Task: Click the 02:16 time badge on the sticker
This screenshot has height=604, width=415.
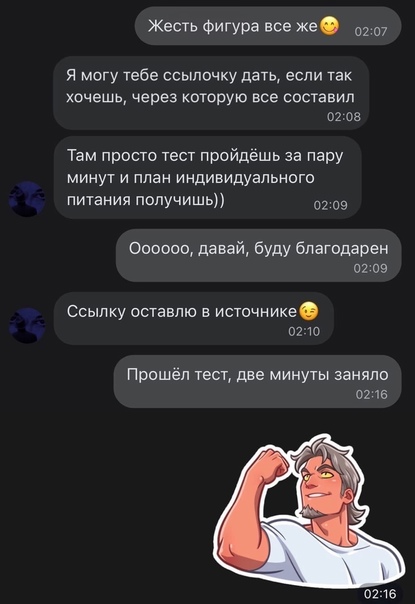Action: [380, 594]
